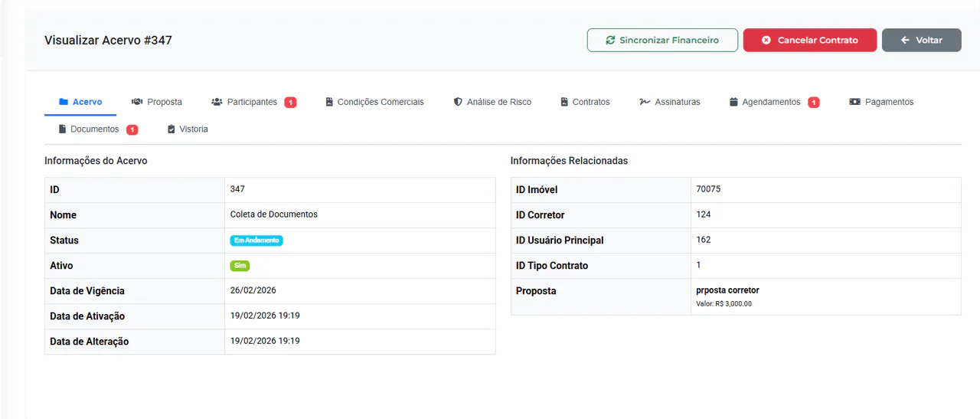This screenshot has height=419, width=980.
Task: Open the Condições Comerciais tab
Action: [374, 102]
